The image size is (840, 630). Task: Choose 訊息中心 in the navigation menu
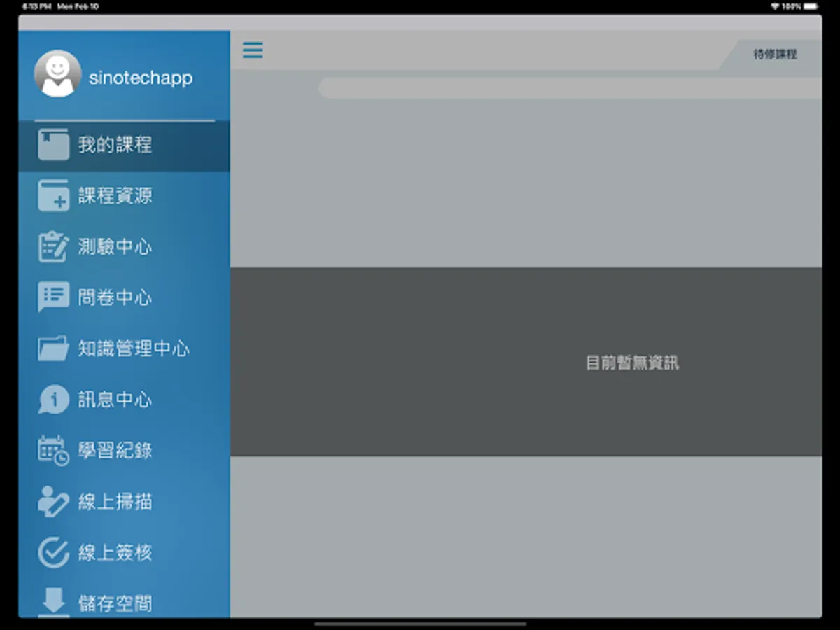click(x=115, y=399)
